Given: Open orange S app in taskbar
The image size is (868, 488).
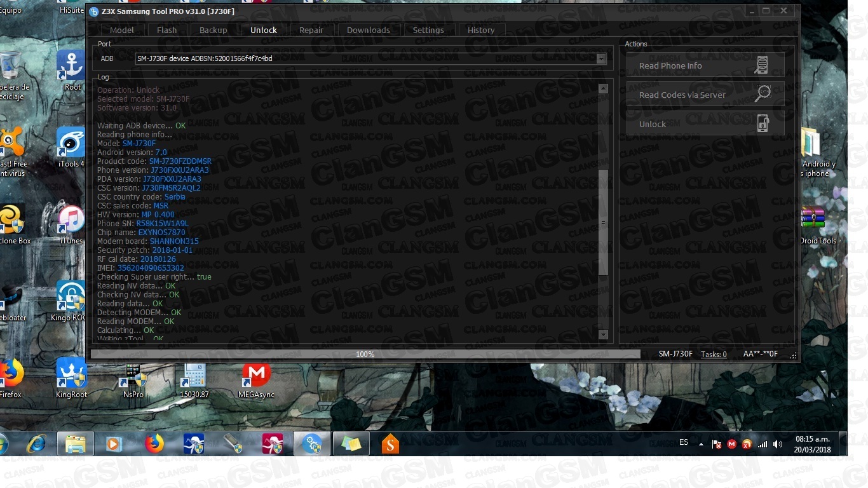Looking at the screenshot, I should click(390, 444).
